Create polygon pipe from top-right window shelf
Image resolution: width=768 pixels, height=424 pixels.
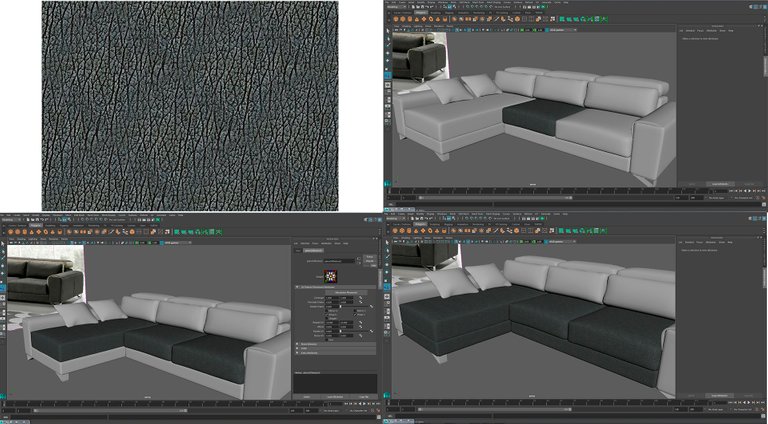point(445,19)
